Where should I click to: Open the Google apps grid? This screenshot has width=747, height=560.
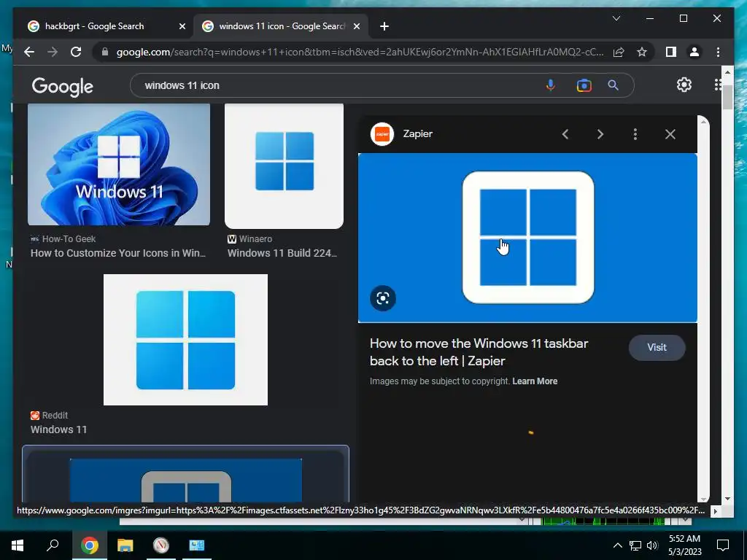tap(718, 85)
